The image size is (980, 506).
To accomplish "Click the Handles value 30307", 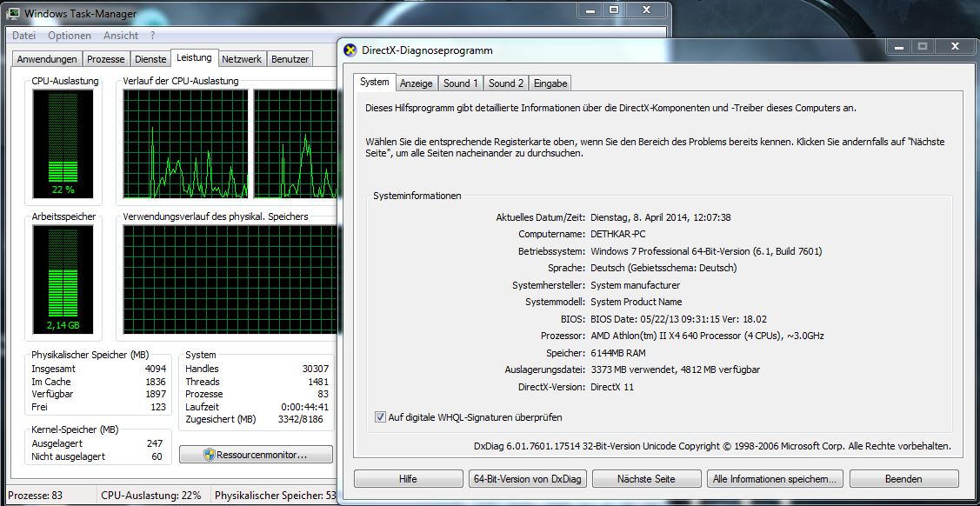I will click(x=316, y=369).
